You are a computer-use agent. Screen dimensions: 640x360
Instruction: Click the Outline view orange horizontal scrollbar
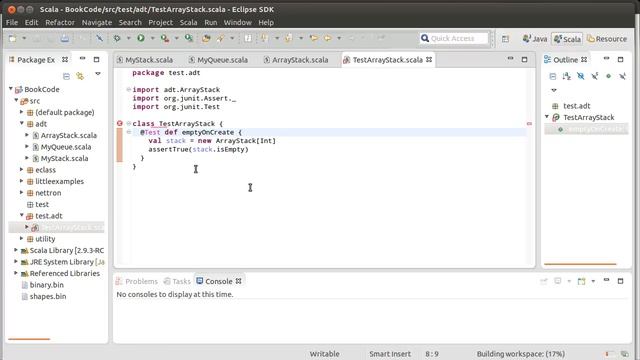pyautogui.click(x=580, y=264)
